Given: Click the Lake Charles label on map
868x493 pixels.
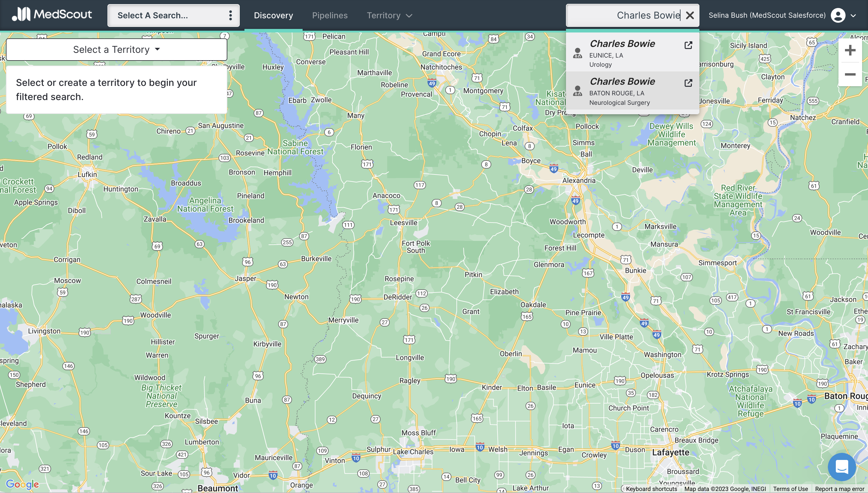Looking at the screenshot, I should pyautogui.click(x=413, y=452).
